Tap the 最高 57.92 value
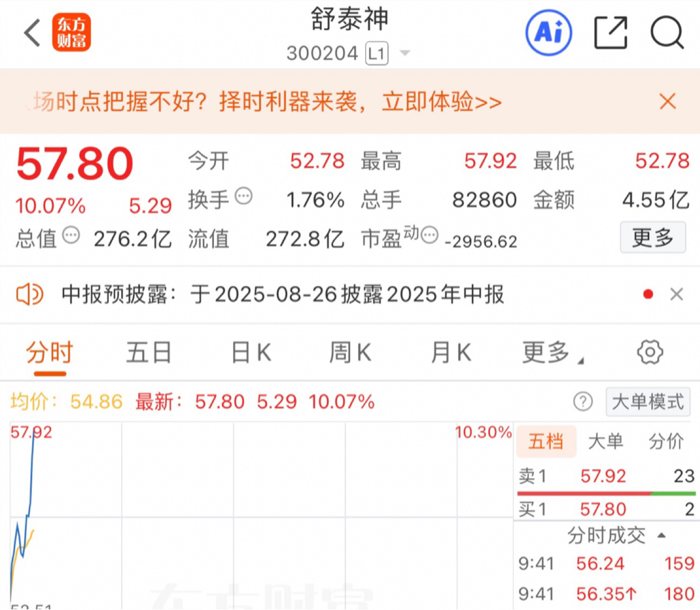The width and height of the screenshot is (700, 610). click(491, 161)
